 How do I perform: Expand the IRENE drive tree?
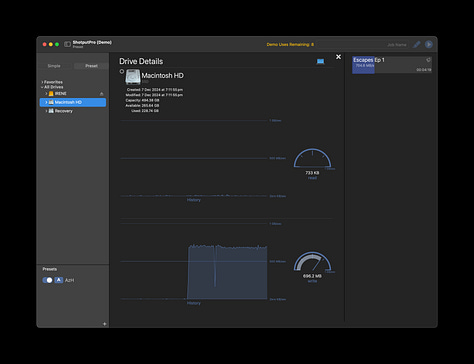(46, 94)
